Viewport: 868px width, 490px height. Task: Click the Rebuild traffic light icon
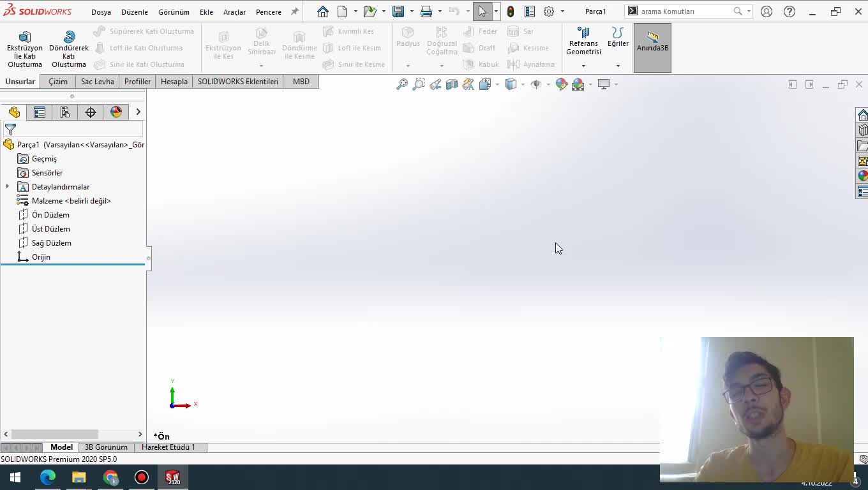click(x=511, y=11)
